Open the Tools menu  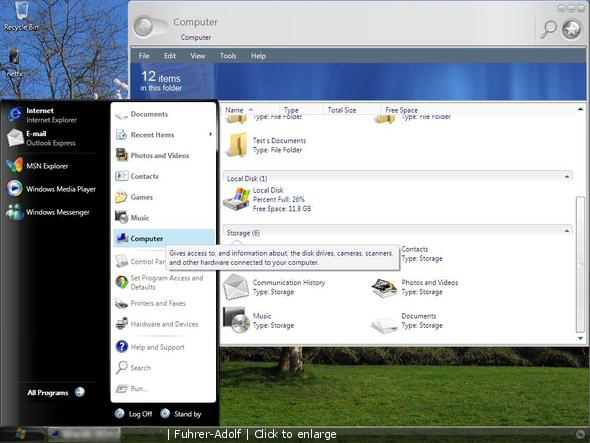click(228, 56)
